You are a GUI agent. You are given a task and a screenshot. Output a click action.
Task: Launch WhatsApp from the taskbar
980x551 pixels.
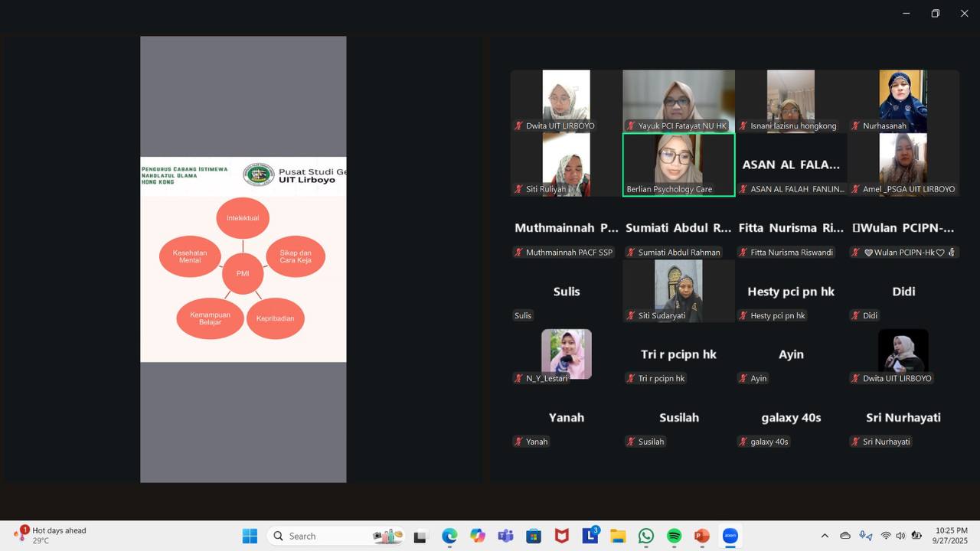646,536
